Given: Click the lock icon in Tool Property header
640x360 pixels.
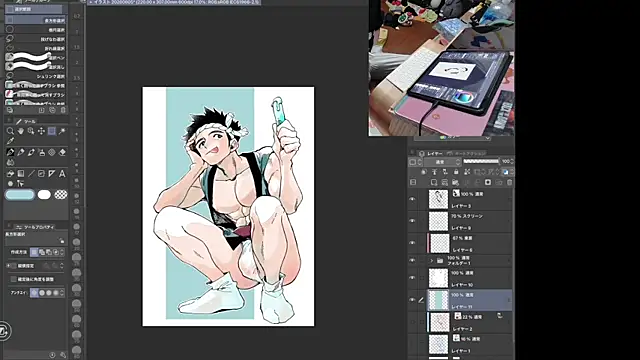Looking at the screenshot, I should coord(62,240).
